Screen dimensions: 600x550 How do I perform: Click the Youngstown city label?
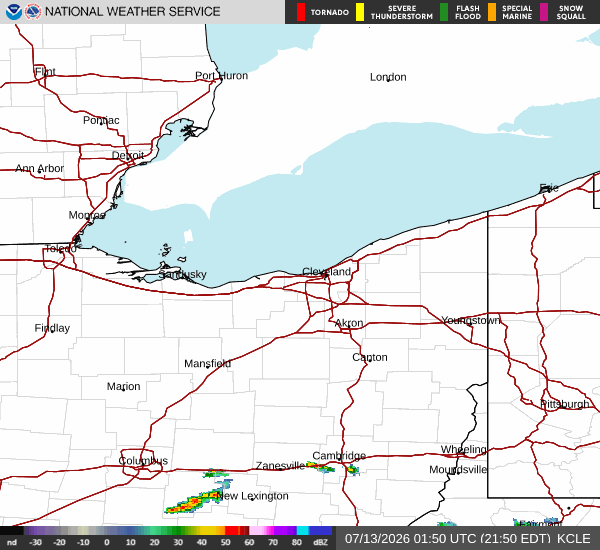tap(471, 320)
